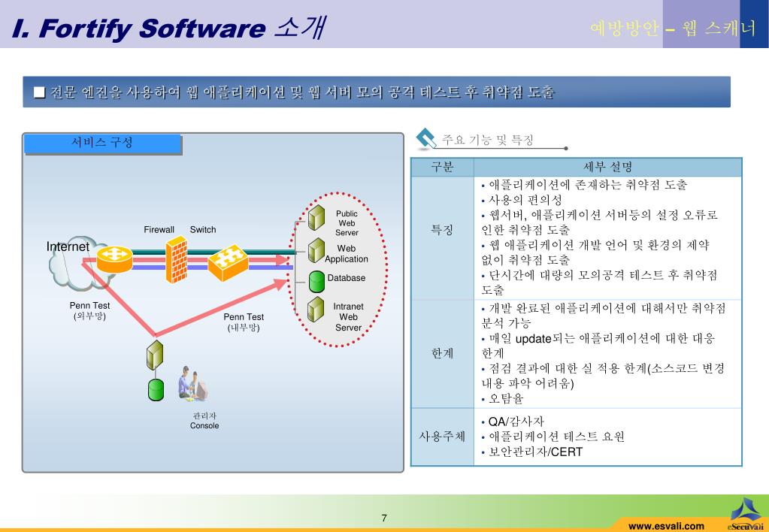Click the 예방방안 – 웹 스캐너 header text
The width and height of the screenshot is (769, 532).
(674, 29)
